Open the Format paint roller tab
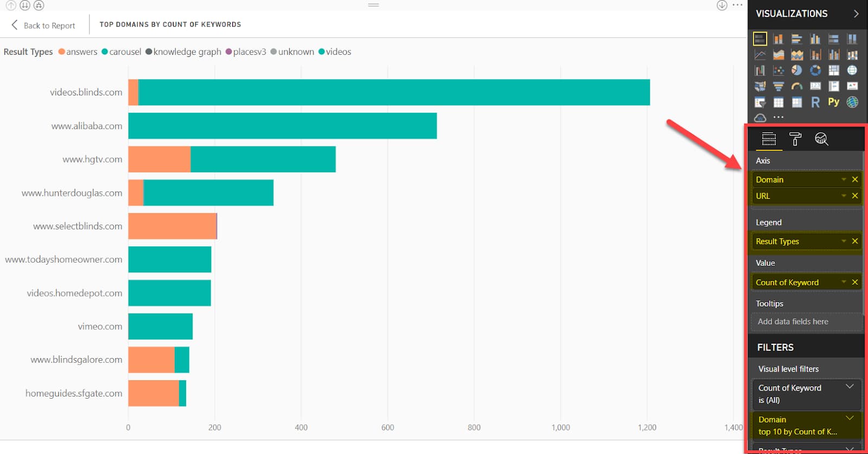Image resolution: width=868 pixels, height=454 pixels. (x=795, y=139)
